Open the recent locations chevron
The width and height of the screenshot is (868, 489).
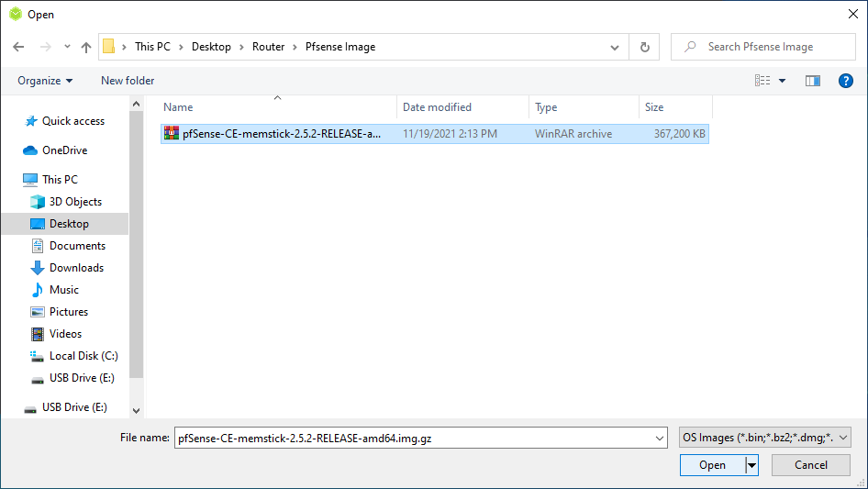click(67, 47)
